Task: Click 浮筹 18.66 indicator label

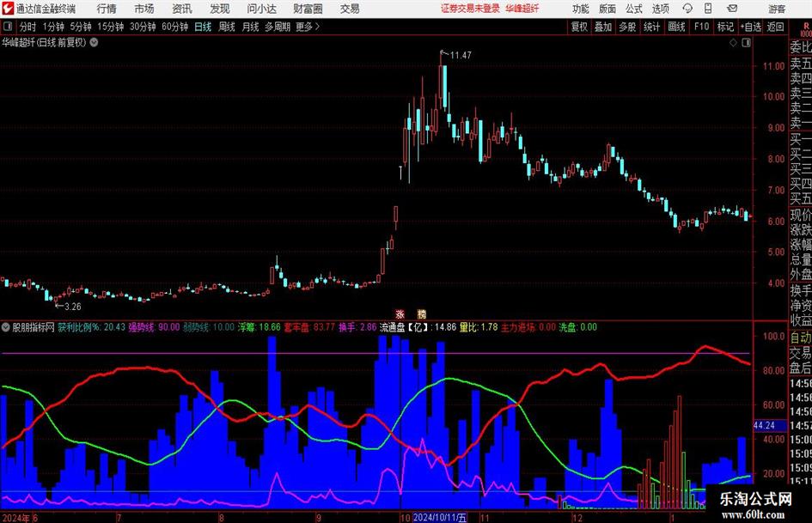Action: point(259,326)
